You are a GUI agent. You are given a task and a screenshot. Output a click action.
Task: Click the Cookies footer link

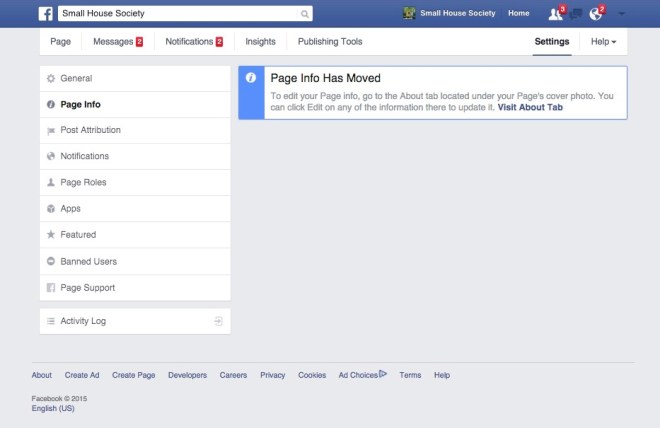point(312,375)
